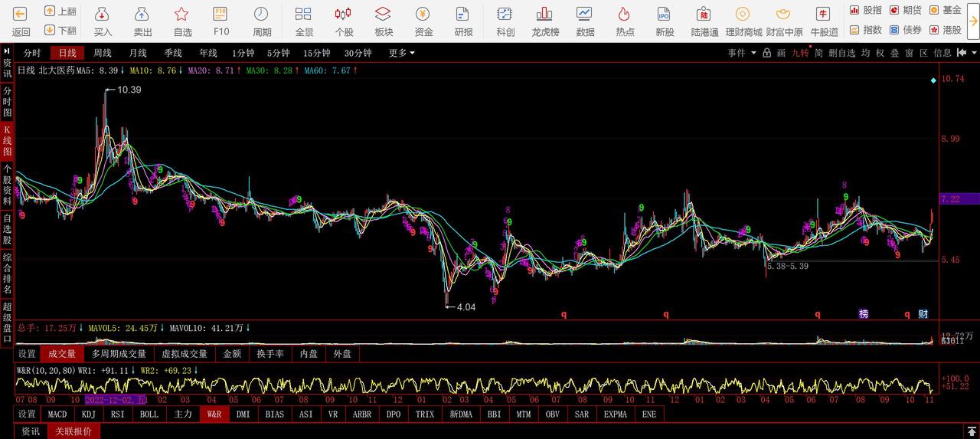Expand the 更多 period dropdown
This screenshot has height=439, width=980.
401,53
